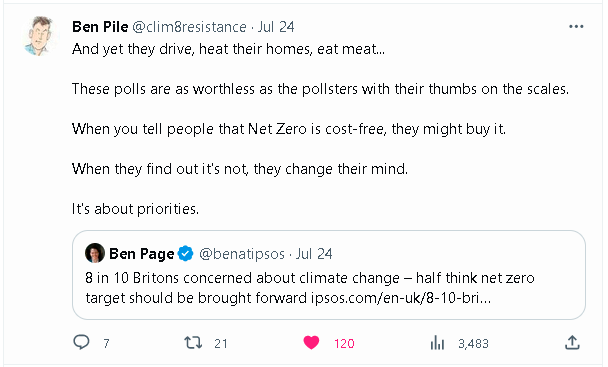Click the @benatipsos handle

pyautogui.click(x=242, y=254)
